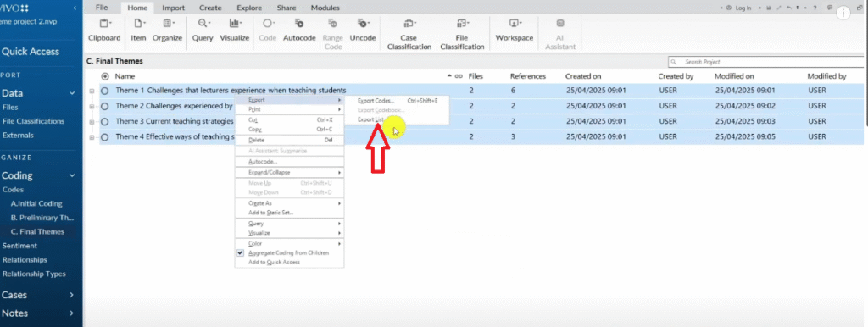Open the Visualize ribbon menu
The image size is (868, 327).
point(235,30)
